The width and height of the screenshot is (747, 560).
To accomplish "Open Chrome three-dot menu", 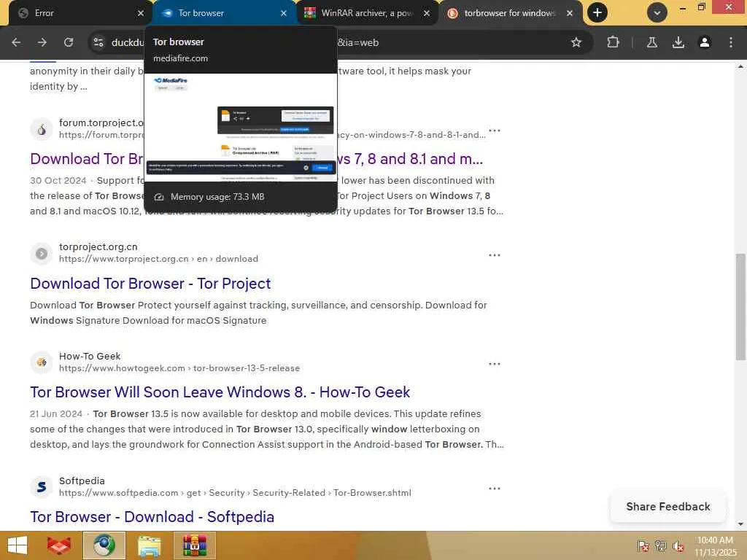I will click(731, 42).
